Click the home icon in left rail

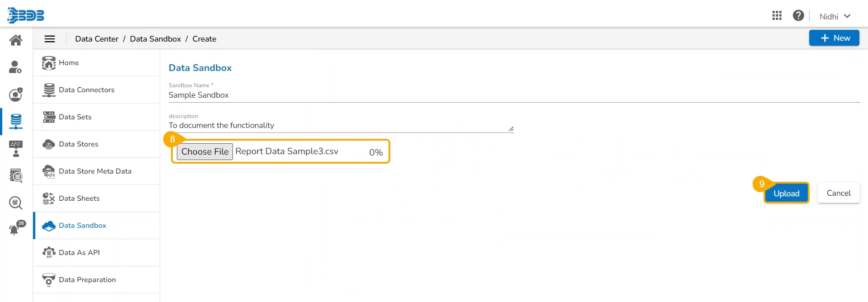pos(16,40)
